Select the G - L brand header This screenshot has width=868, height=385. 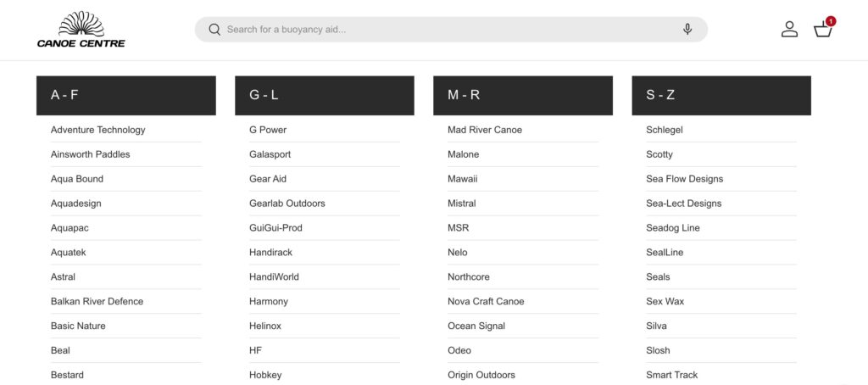(324, 95)
